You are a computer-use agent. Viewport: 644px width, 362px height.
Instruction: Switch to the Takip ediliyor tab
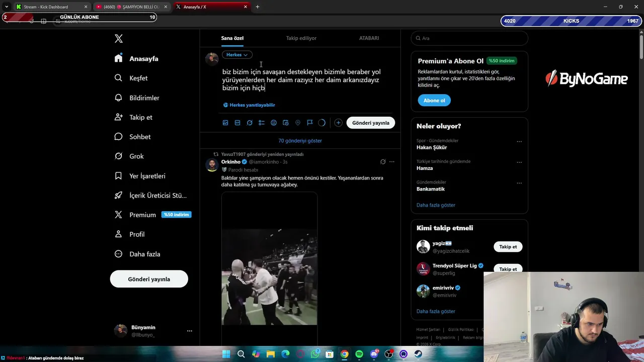point(301,38)
